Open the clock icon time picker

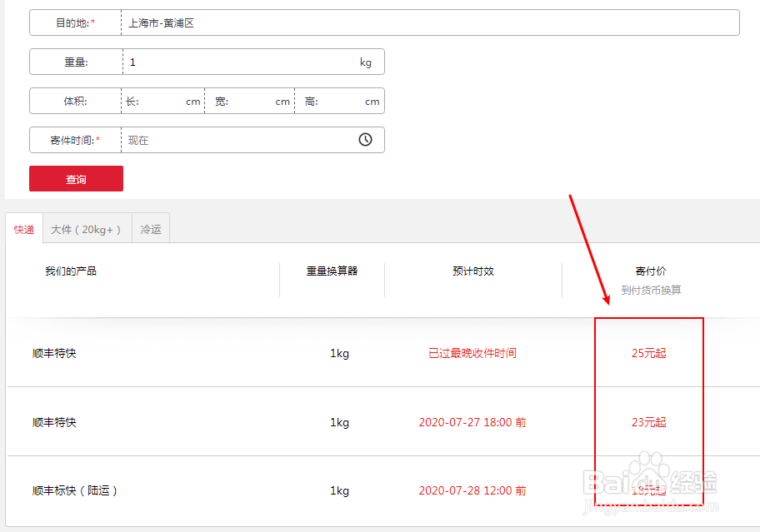366,140
